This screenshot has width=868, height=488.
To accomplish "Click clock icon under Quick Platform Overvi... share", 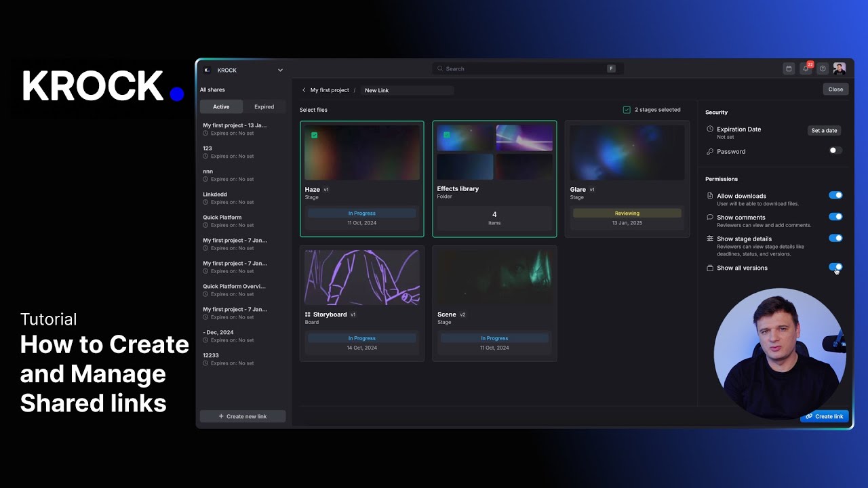I will pos(205,294).
